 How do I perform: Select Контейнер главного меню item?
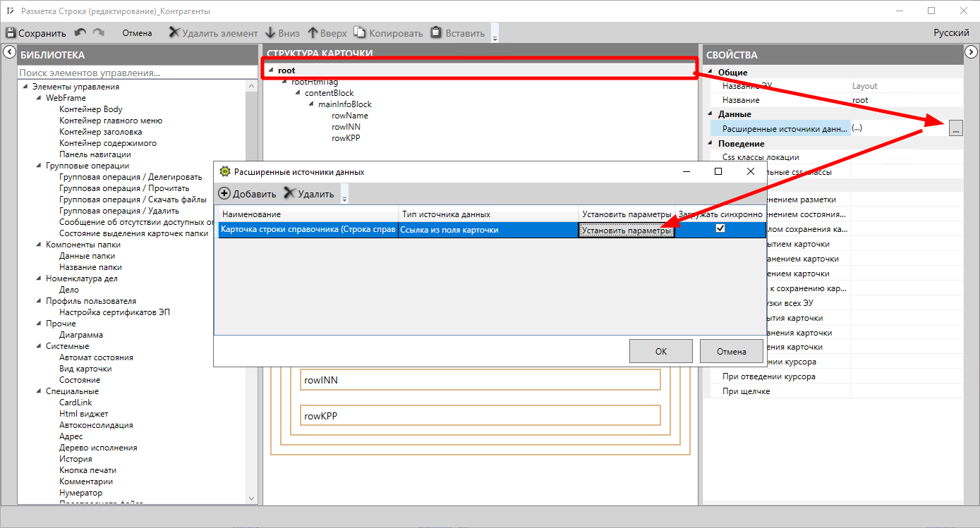pyautogui.click(x=111, y=121)
